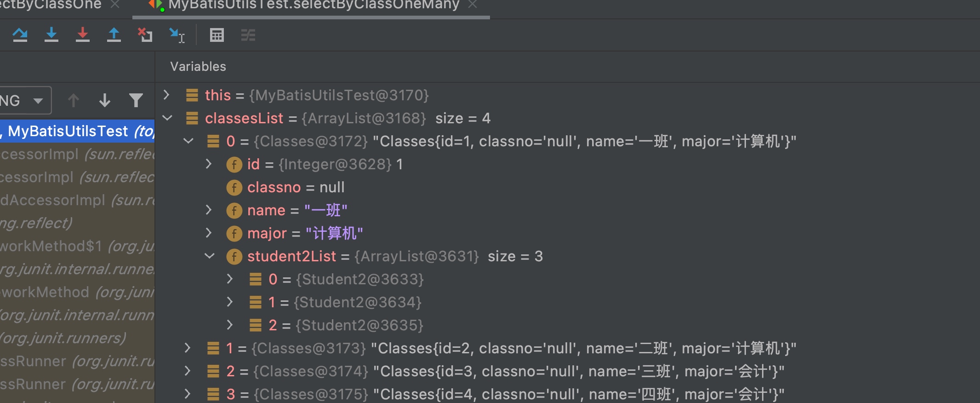This screenshot has height=403, width=980.
Task: Click the Drop Frame icon
Action: tap(145, 35)
